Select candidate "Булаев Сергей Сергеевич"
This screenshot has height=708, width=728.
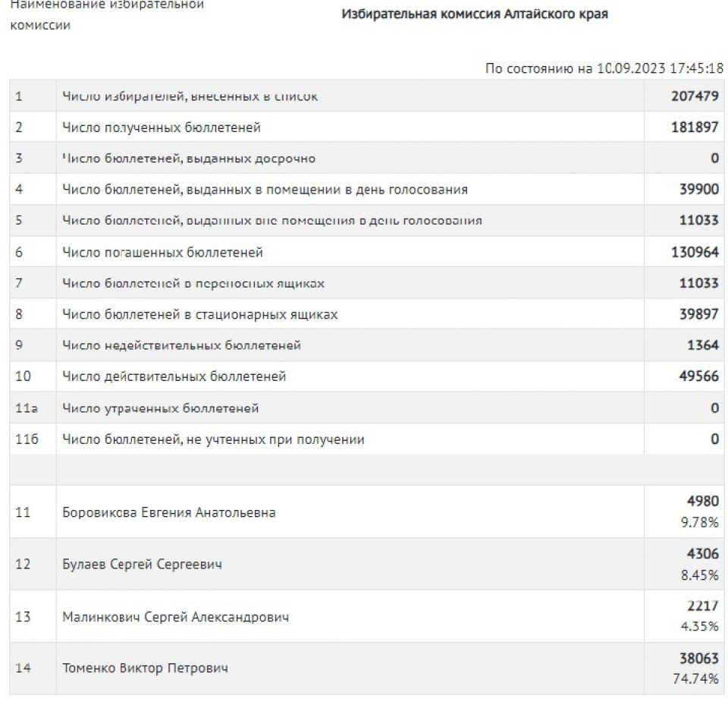pyautogui.click(x=142, y=565)
